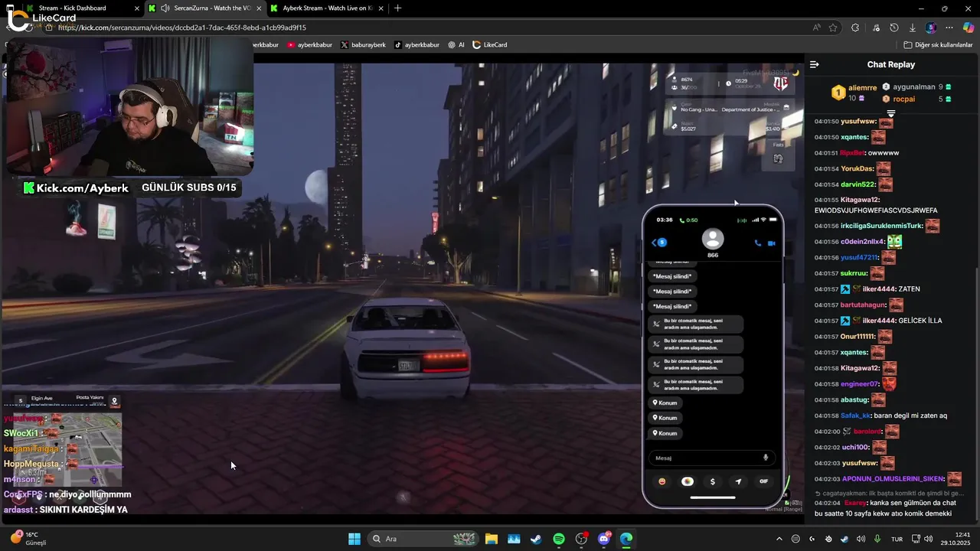Open the AI bookmark
The width and height of the screenshot is (980, 551).
[x=456, y=45]
